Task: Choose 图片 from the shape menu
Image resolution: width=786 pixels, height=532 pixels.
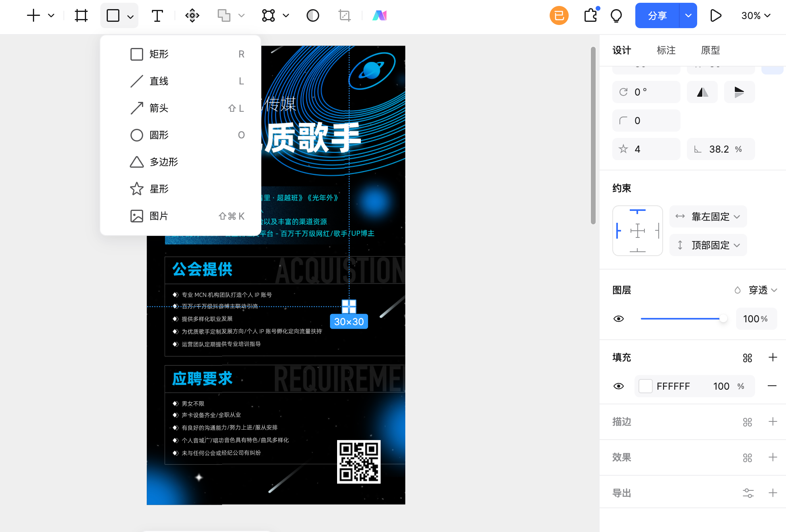Action: [x=181, y=216]
